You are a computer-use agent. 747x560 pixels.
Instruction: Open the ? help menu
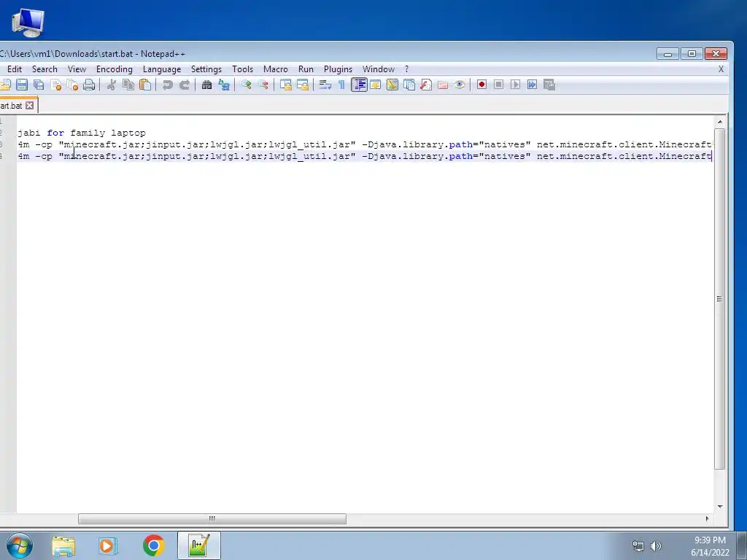click(406, 69)
